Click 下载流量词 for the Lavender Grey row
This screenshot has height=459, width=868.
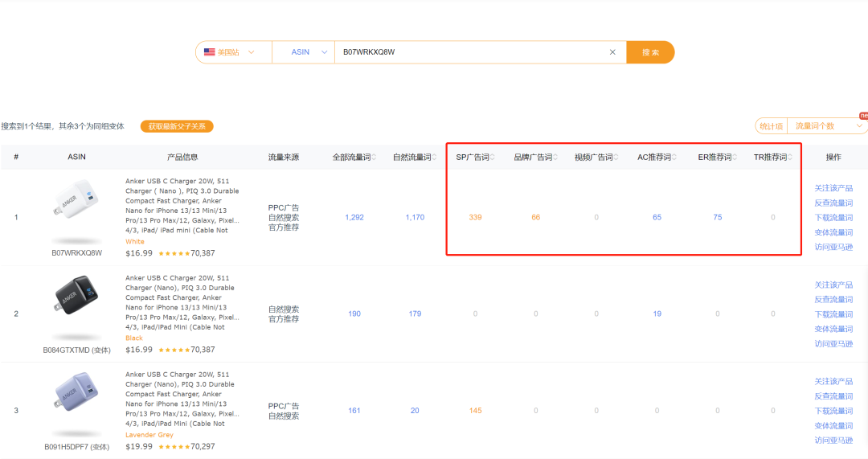(x=833, y=411)
